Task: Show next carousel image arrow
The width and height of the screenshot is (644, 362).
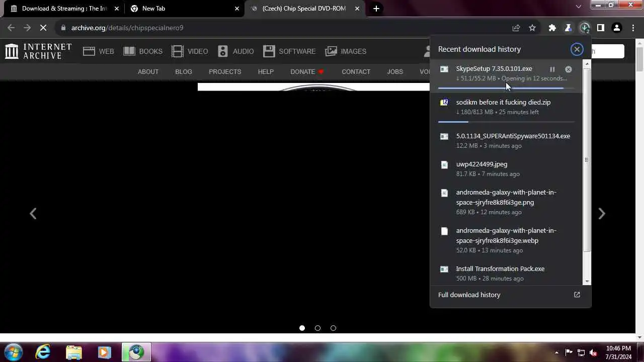Action: (x=602, y=214)
